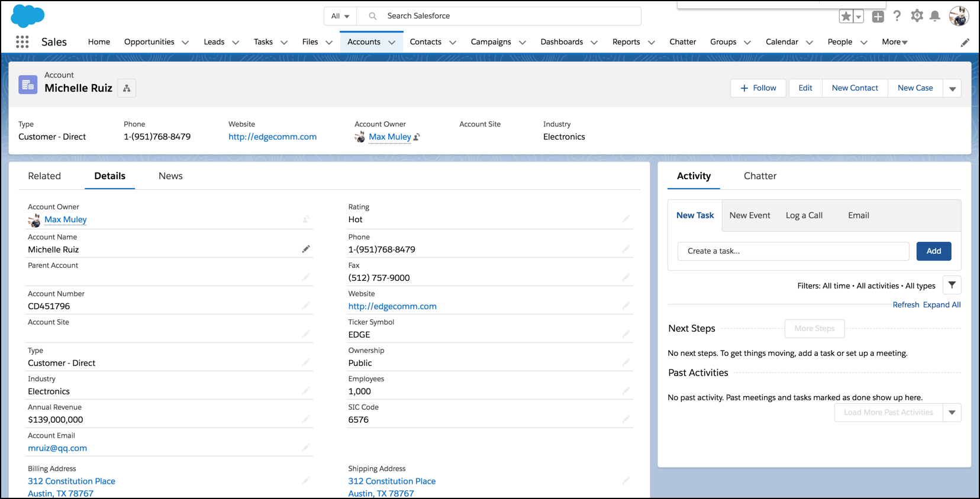Edit the Employees field pencil

point(626,391)
